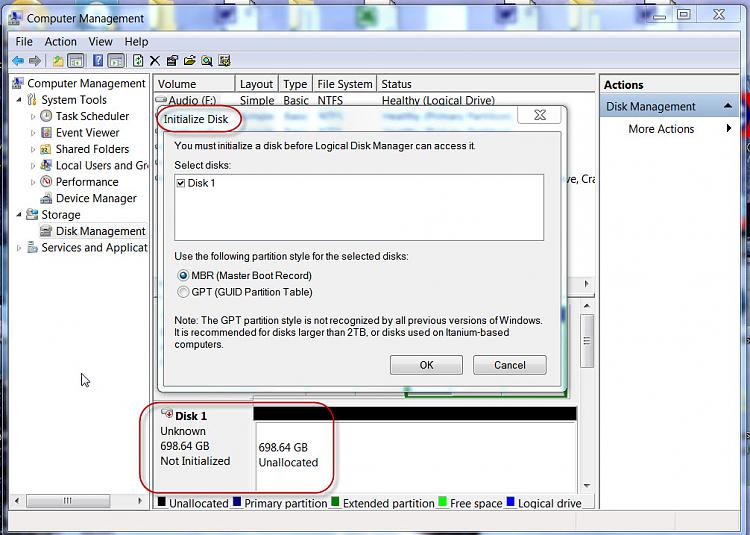Toggle Show/Hide Console Tree toolbar icon
This screenshot has height=535, width=750.
[x=76, y=61]
